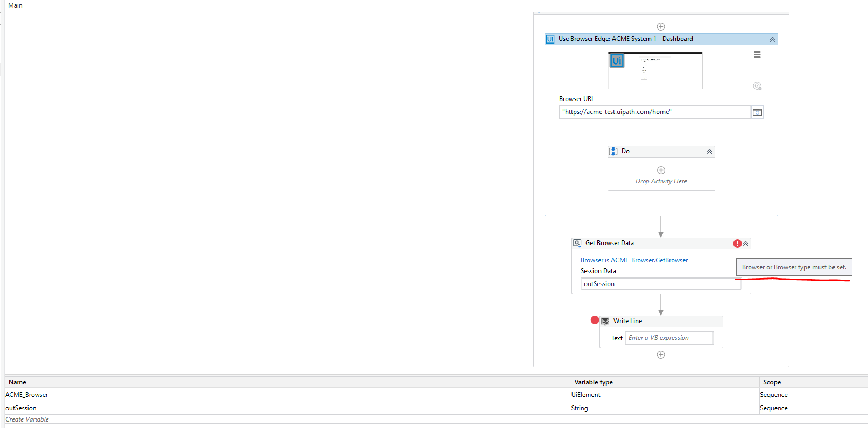Click the UiPath icon of Use Browser activity
Viewport: 868px width, 428px height.
pyautogui.click(x=550, y=39)
